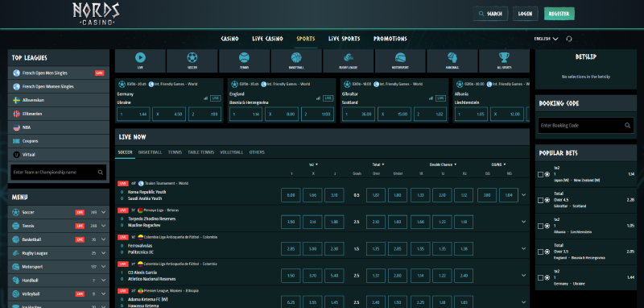
Task: Click the support headset icon
Action: 569,39
